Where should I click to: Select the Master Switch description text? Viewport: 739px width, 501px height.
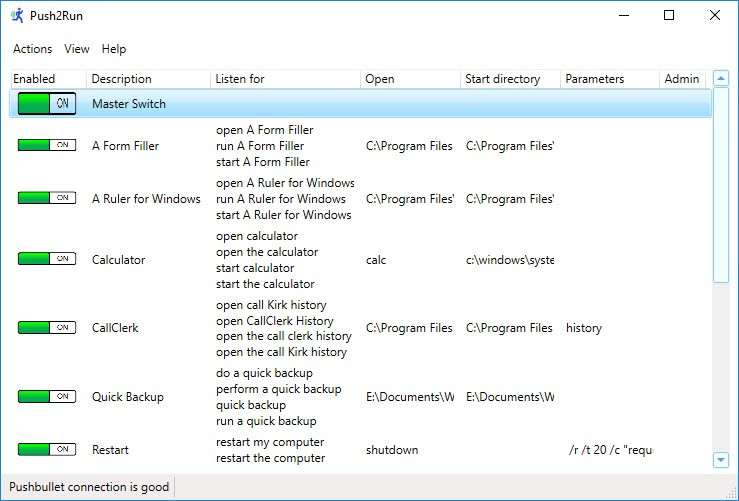[129, 104]
